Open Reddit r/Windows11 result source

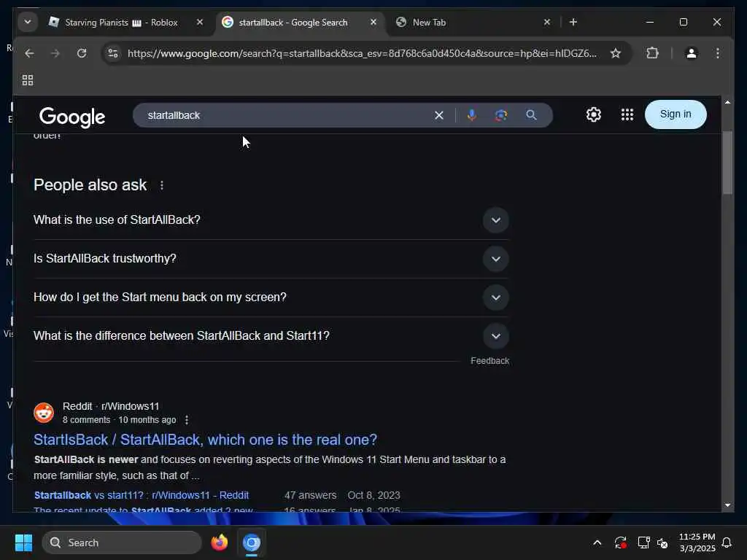[111, 406]
